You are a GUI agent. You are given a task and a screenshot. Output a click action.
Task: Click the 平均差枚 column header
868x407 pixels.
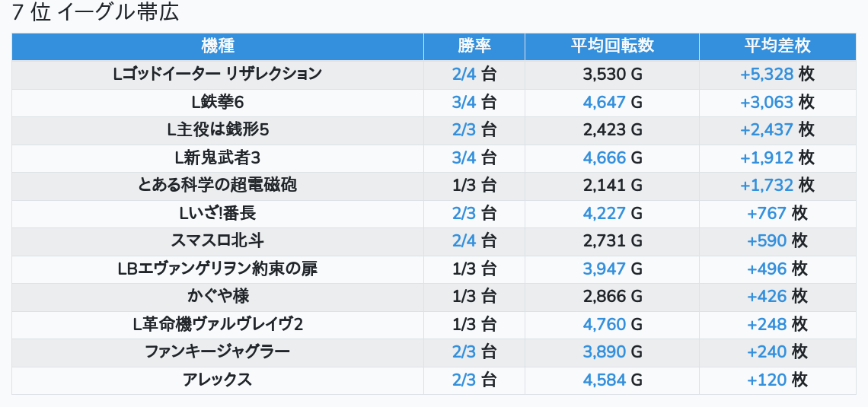click(777, 46)
